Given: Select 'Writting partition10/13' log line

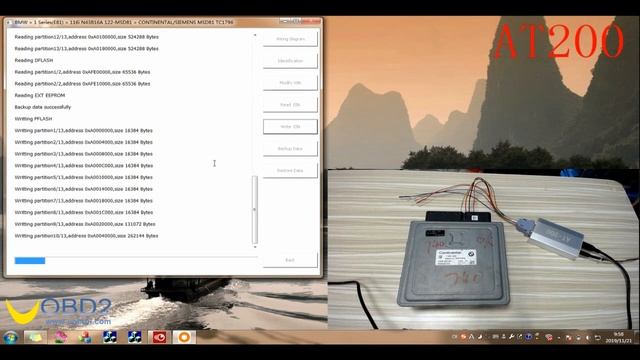Looking at the screenshot, I should (x=87, y=236).
